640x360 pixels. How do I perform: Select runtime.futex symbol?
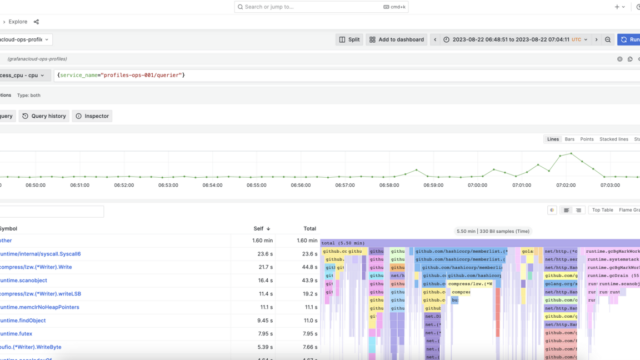[16, 333]
